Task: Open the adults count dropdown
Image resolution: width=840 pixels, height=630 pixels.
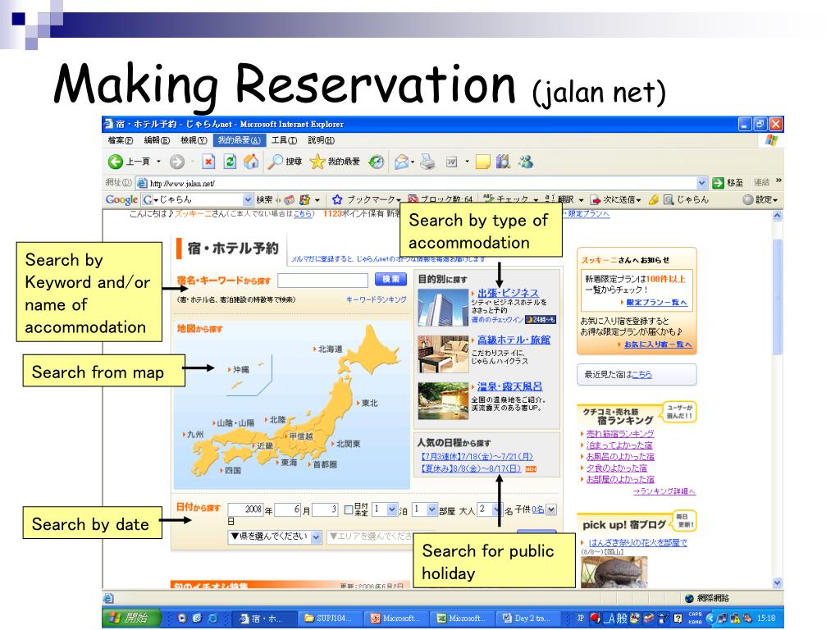Action: pyautogui.click(x=497, y=509)
